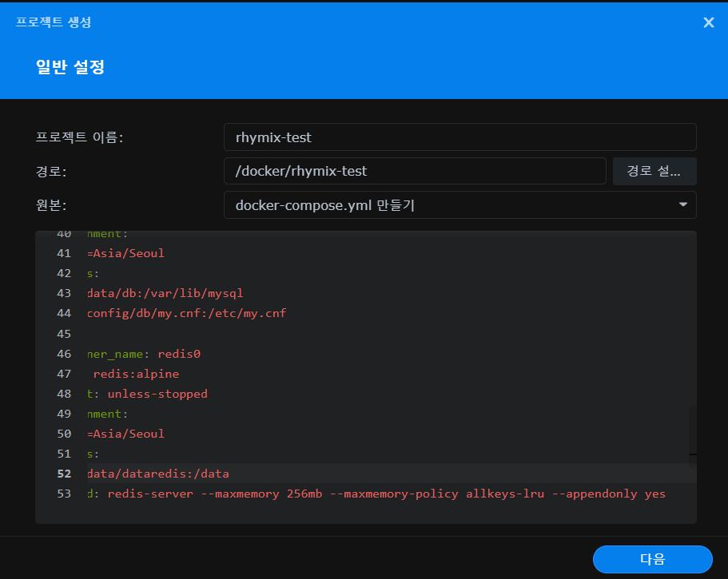Image resolution: width=728 pixels, height=579 pixels.
Task: Proceed with the 다음 button
Action: (652, 559)
